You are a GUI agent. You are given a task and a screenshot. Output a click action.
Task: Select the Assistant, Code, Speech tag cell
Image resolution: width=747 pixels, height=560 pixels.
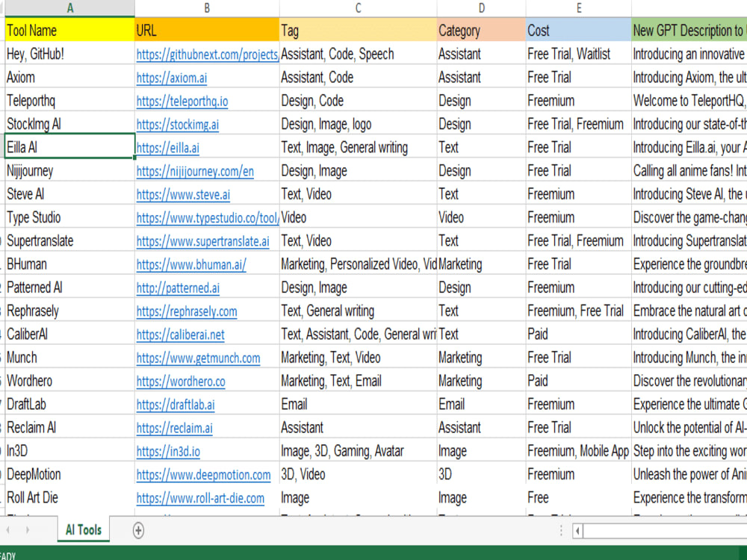tap(358, 54)
